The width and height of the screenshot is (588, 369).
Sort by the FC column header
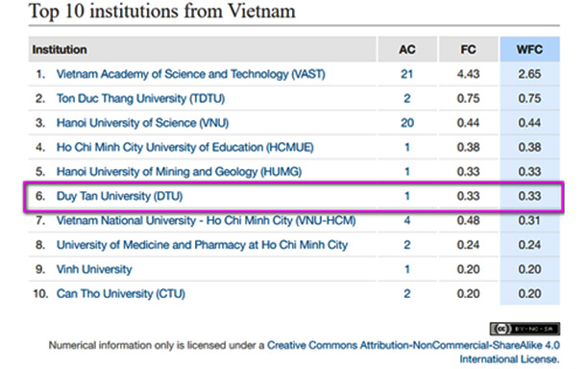point(468,49)
